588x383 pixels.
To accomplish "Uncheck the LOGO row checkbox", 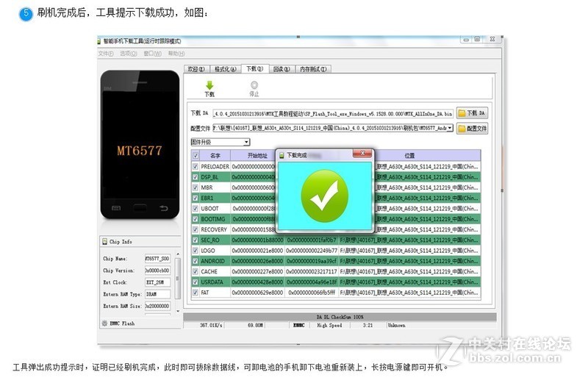I will click(x=196, y=250).
